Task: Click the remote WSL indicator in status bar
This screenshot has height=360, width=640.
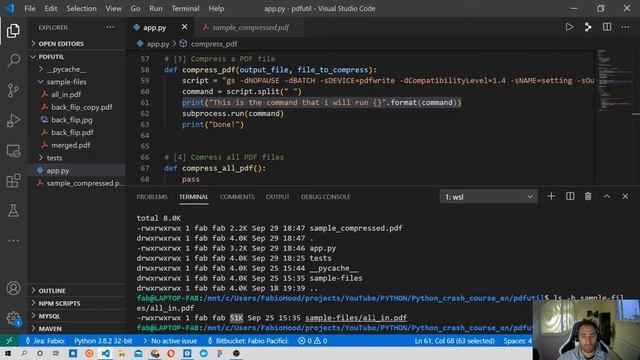Action: [x=9, y=340]
